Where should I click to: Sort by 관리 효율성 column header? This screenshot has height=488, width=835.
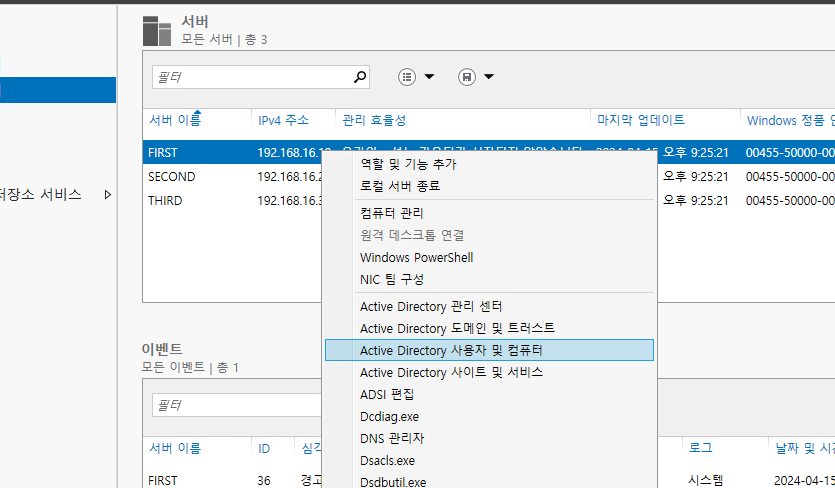pyautogui.click(x=374, y=120)
